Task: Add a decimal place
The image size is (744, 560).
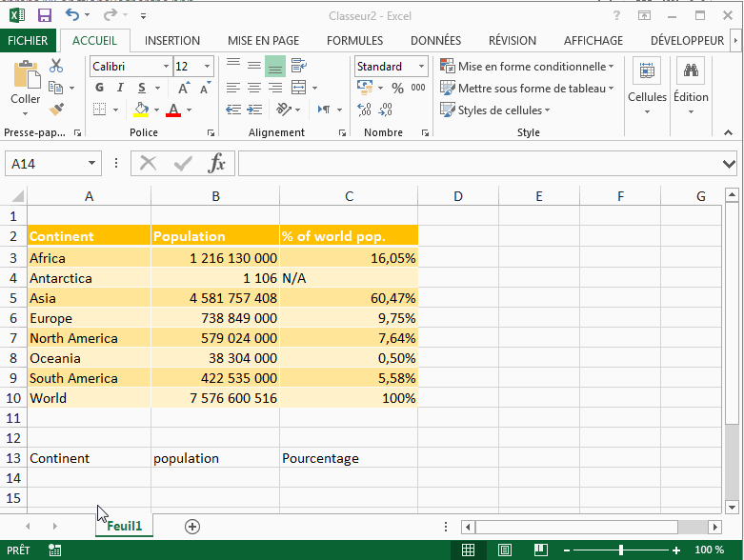Action: click(x=365, y=110)
